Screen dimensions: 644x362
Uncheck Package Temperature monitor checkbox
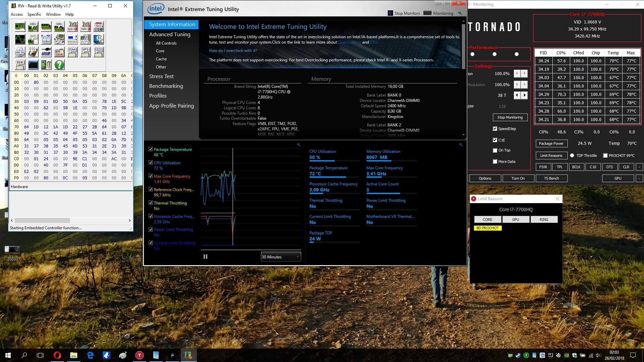151,149
